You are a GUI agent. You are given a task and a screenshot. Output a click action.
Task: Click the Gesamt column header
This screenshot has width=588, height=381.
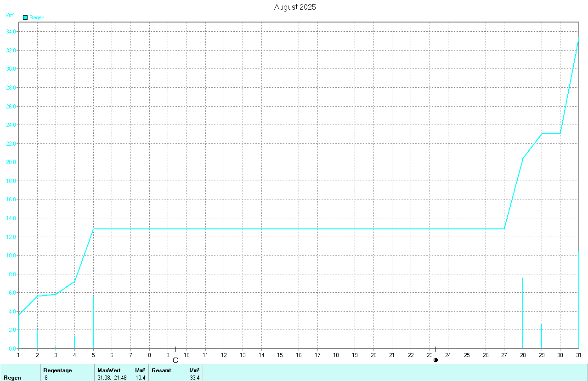(x=161, y=370)
